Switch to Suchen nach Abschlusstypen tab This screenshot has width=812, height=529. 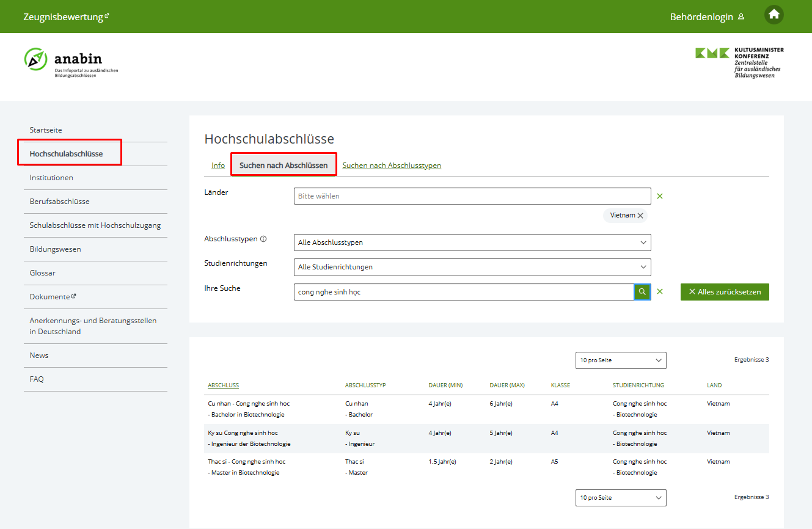(x=392, y=166)
